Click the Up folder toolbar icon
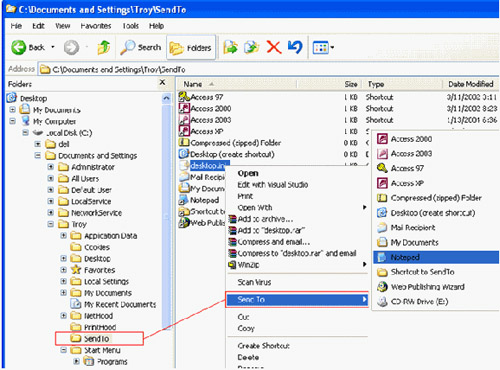The width and height of the screenshot is (500, 370). click(x=104, y=48)
